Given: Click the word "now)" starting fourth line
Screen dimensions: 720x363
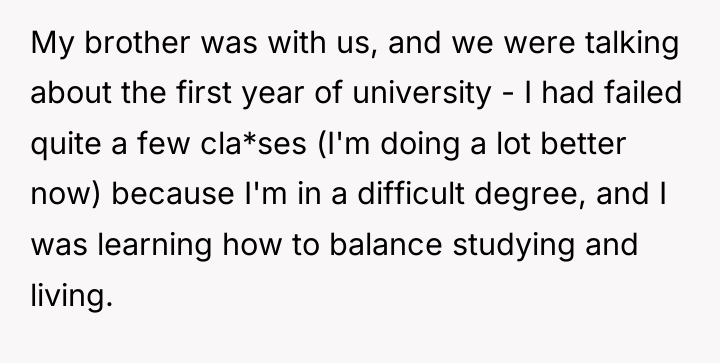Looking at the screenshot, I should [65, 194].
